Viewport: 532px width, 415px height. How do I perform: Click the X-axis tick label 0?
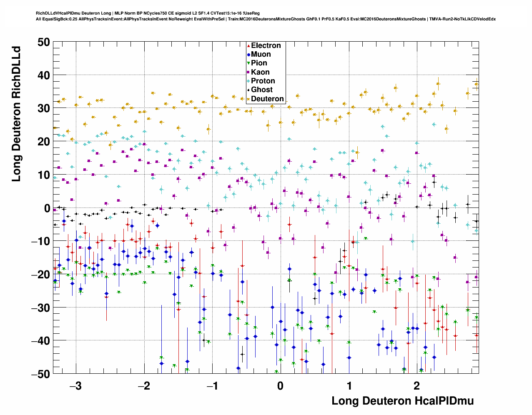click(280, 385)
